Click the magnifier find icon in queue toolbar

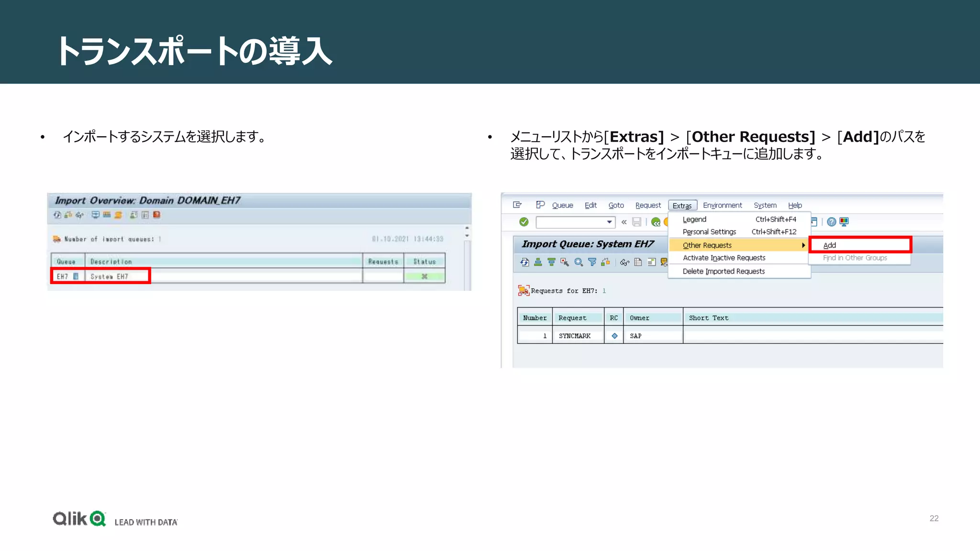(579, 262)
